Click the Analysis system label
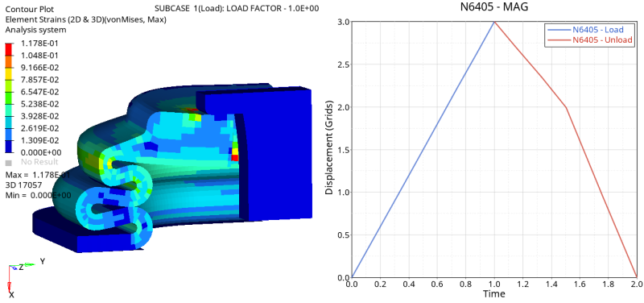The image size is (644, 303). pyautogui.click(x=35, y=30)
